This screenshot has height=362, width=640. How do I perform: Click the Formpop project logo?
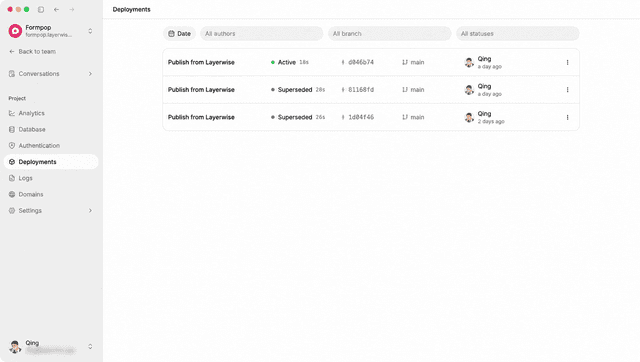pos(15,31)
